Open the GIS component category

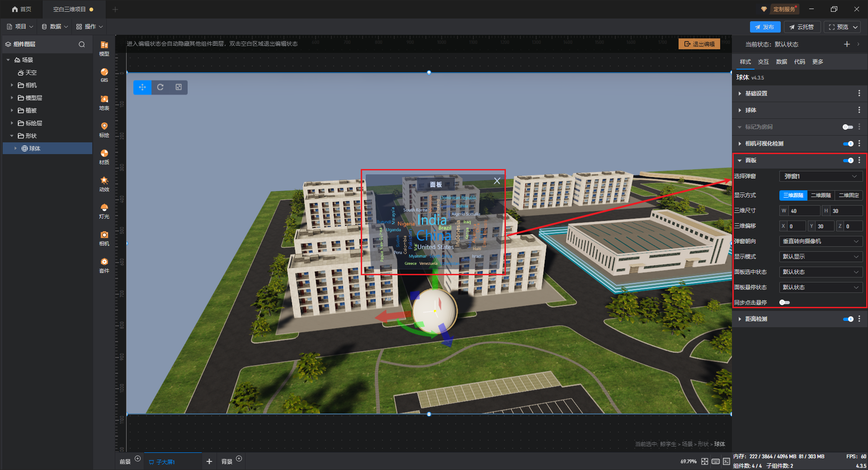[104, 75]
